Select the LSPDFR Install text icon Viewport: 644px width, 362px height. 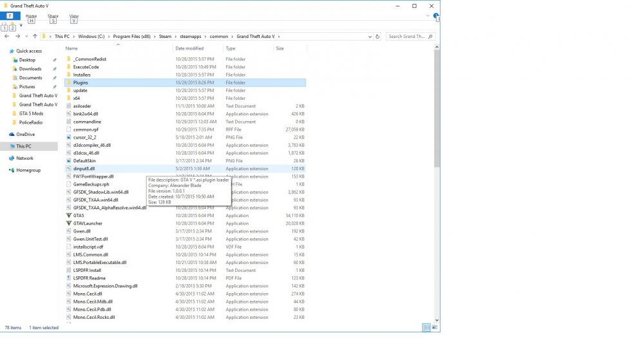coord(69,271)
